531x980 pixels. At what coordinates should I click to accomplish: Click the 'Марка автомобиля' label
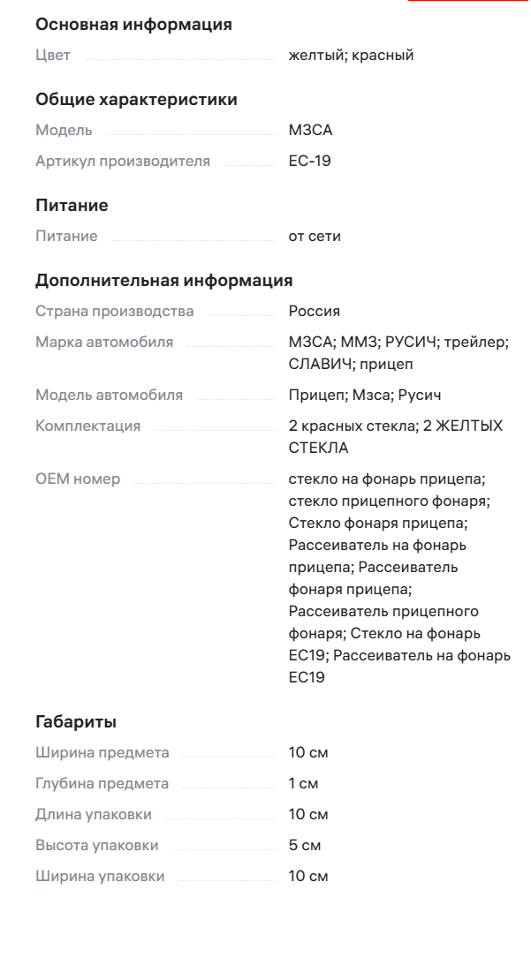click(104, 342)
